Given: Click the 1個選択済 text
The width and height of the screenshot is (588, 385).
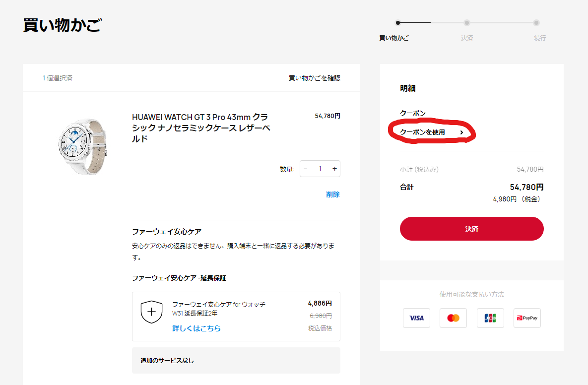Looking at the screenshot, I should click(x=58, y=78).
